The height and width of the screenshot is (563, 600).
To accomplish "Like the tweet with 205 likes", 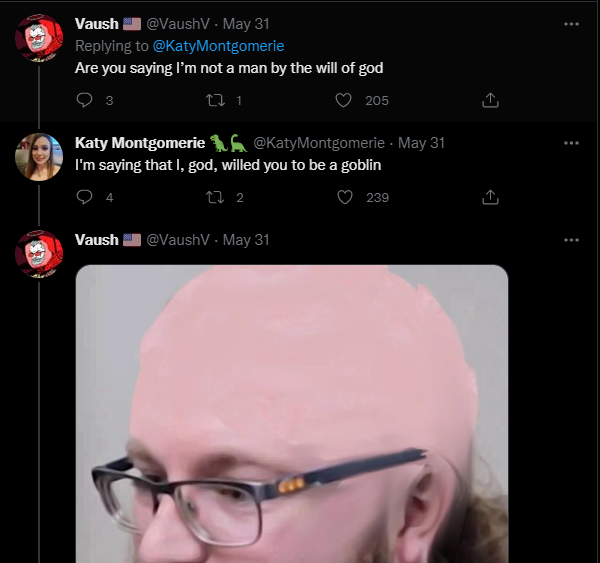I will tap(343, 100).
